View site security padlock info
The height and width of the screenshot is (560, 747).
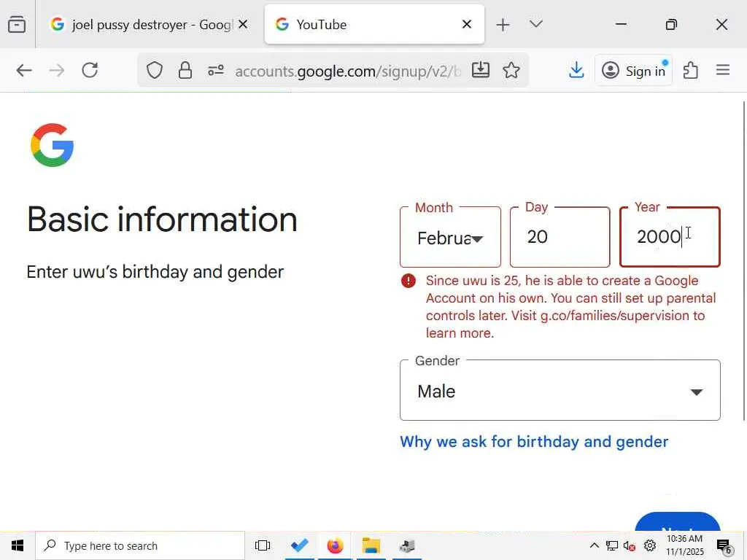[185, 71]
